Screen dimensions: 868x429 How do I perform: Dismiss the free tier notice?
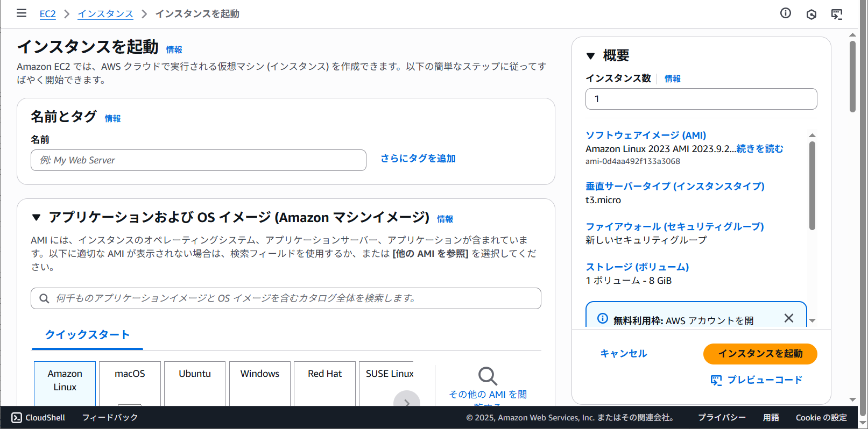(x=789, y=318)
